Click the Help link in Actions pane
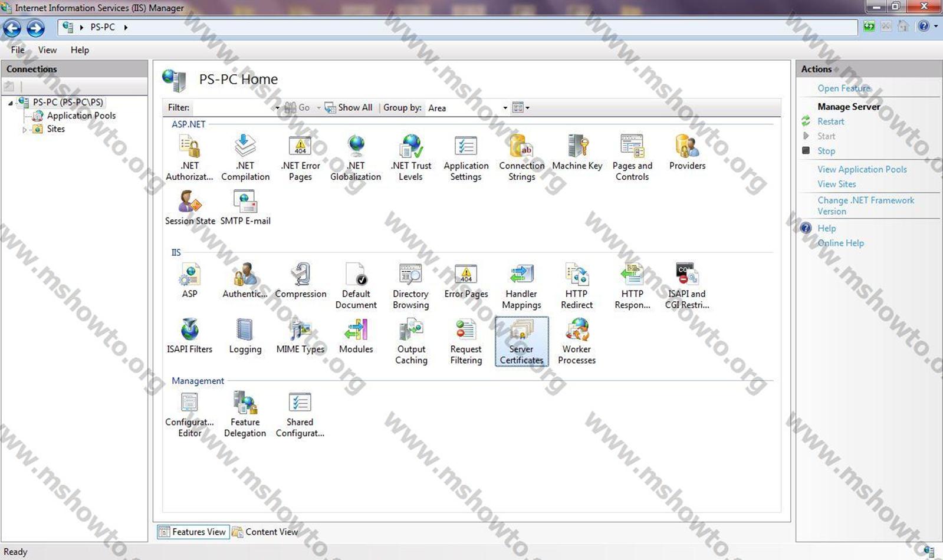Image resolution: width=943 pixels, height=560 pixels. coord(826,228)
